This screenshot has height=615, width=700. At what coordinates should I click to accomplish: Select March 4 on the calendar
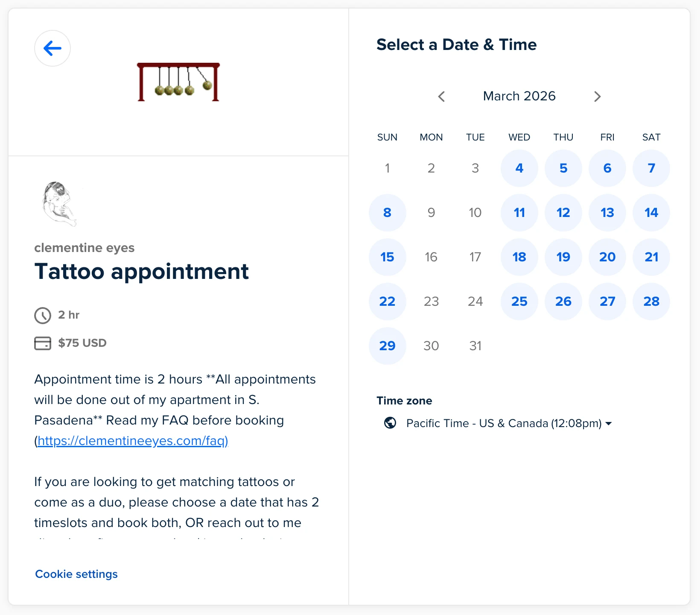click(519, 168)
